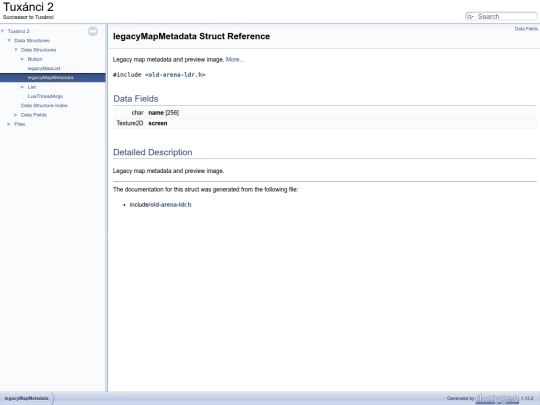Click legacyMapMetadata breadcrumb in footer
This screenshot has height=405, width=540.
coord(27,398)
